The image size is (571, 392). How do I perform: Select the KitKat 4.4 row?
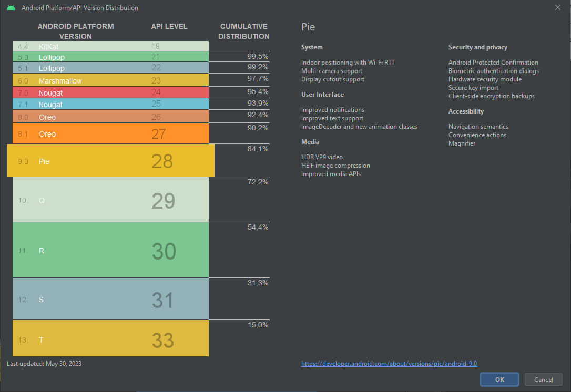click(x=110, y=46)
